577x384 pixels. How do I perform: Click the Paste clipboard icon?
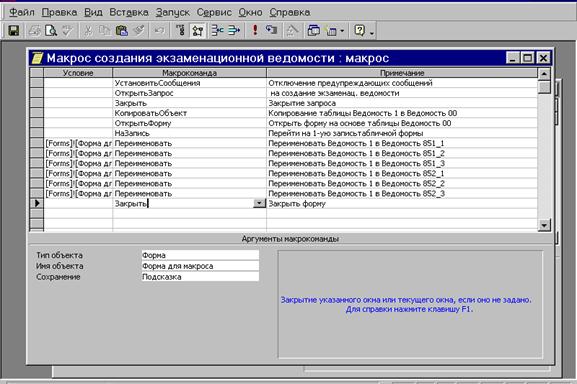coord(121,31)
